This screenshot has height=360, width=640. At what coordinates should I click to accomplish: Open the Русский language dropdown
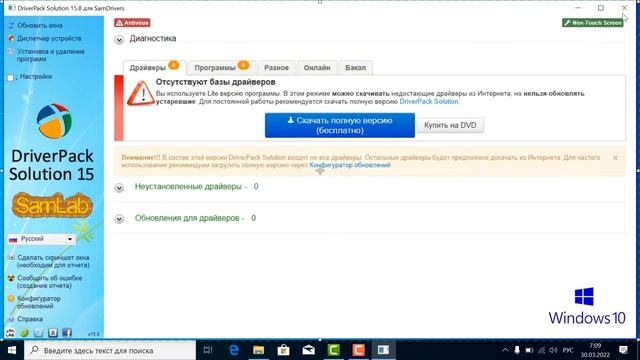[x=41, y=239]
